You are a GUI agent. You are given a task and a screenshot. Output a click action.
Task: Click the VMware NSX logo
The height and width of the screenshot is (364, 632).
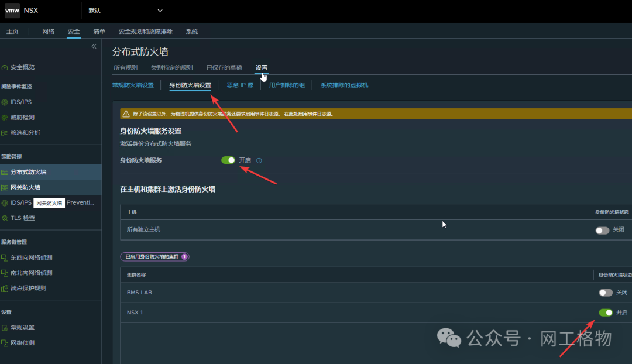pos(12,11)
